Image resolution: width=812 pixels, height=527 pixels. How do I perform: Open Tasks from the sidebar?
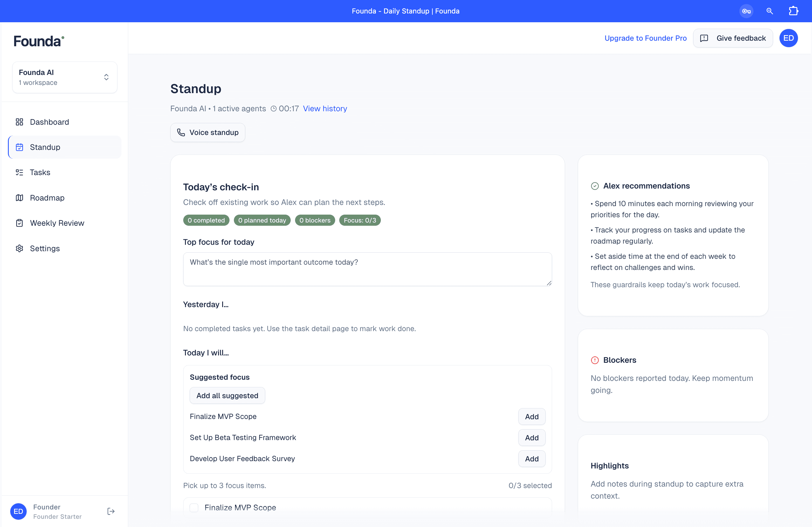click(x=40, y=172)
